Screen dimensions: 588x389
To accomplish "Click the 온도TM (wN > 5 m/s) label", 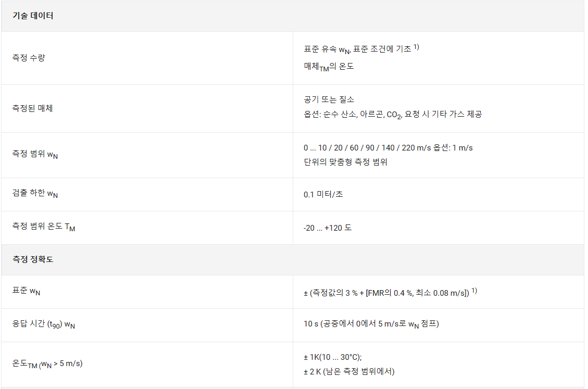I will point(47,364).
